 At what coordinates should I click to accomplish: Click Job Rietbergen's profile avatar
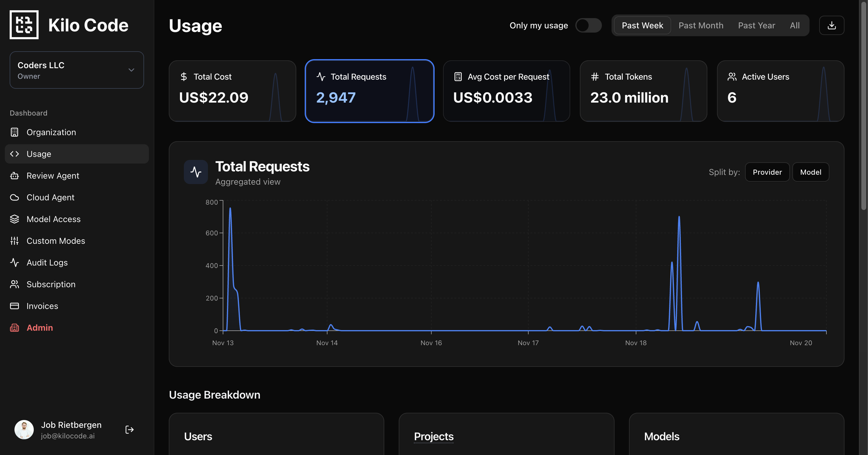point(24,429)
